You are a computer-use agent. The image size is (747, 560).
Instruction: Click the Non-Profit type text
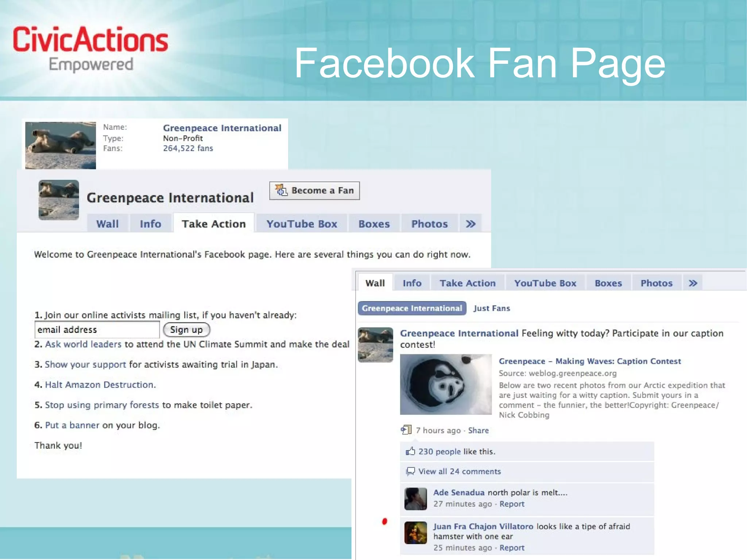(183, 138)
